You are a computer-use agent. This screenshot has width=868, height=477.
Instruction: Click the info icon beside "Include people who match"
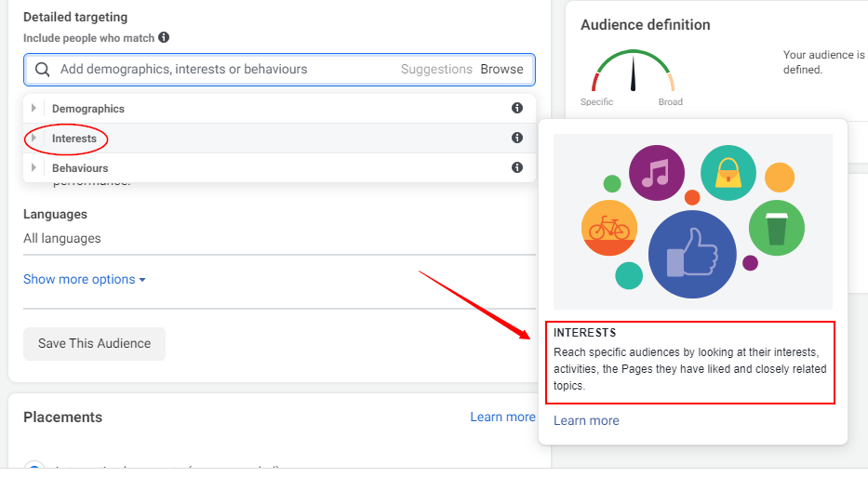point(164,38)
